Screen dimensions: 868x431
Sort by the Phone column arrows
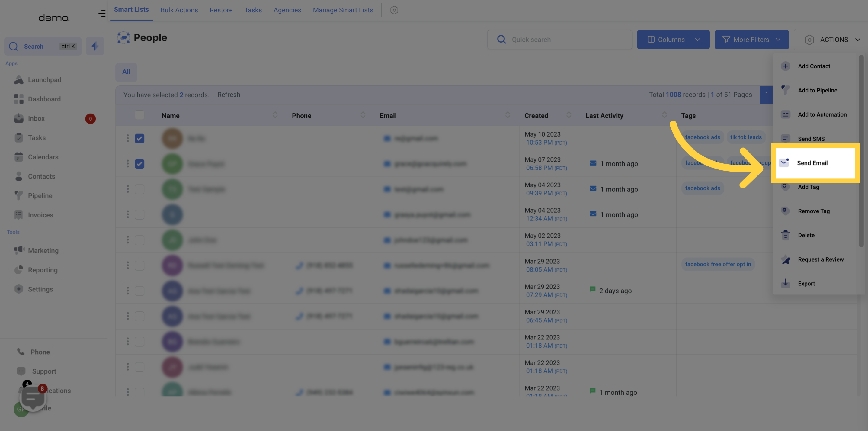363,115
